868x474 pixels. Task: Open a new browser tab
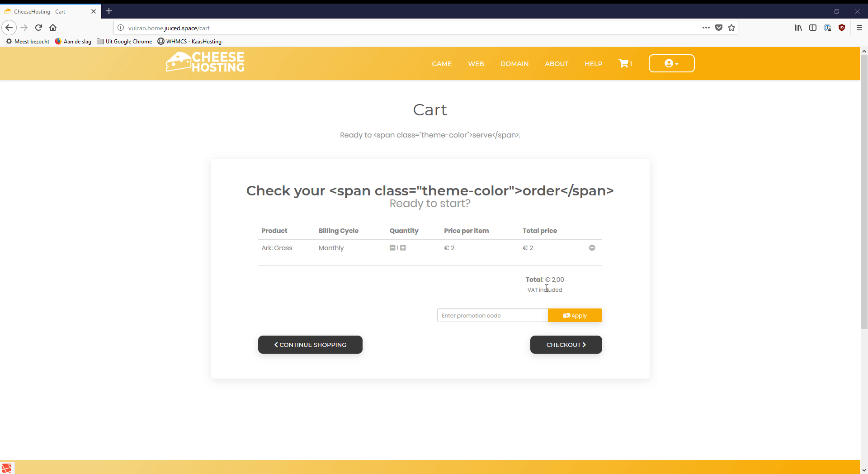click(109, 11)
